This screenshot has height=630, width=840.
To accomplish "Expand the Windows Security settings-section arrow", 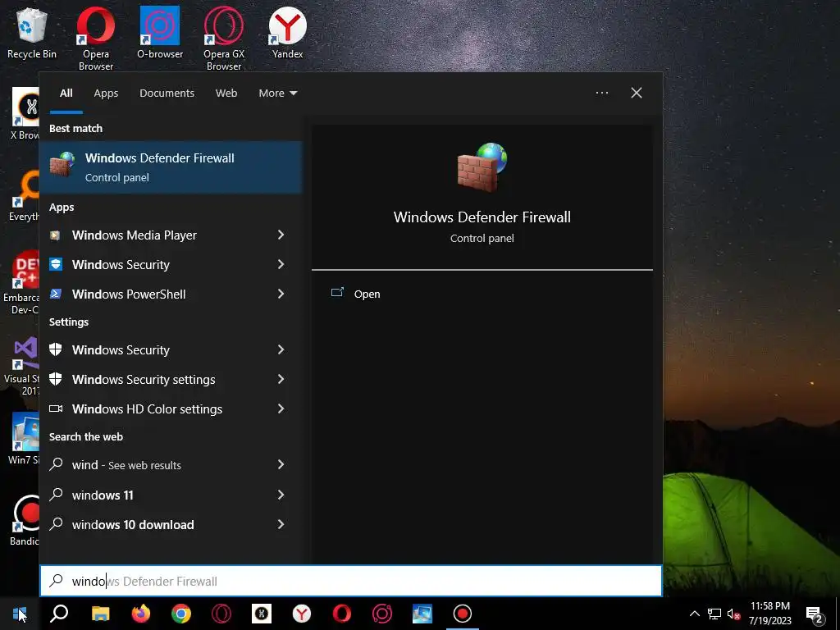I will (x=281, y=349).
